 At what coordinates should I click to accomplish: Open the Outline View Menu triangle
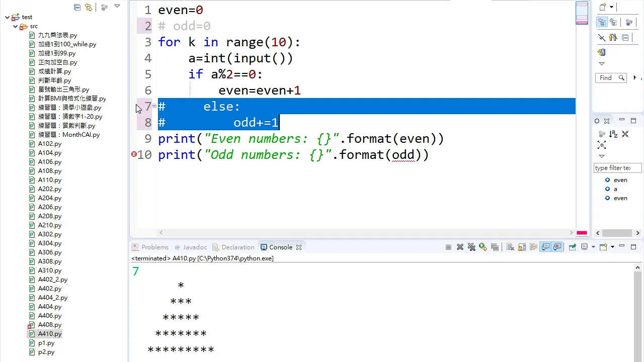pos(602,156)
